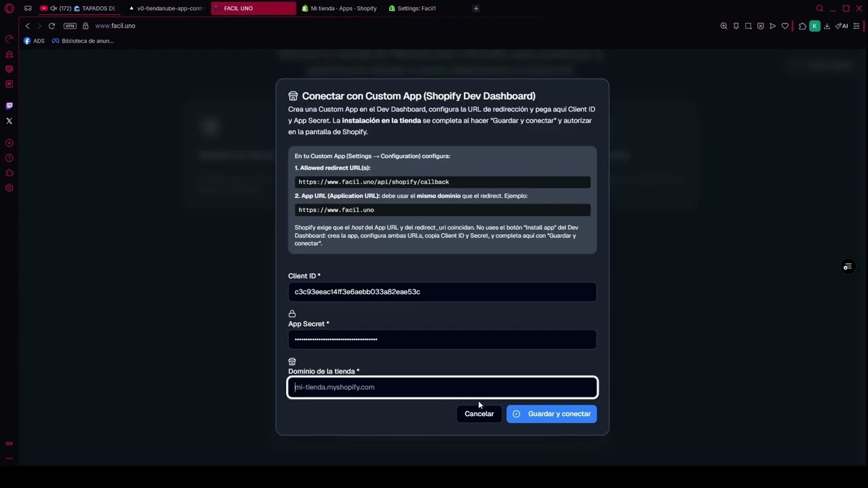This screenshot has width=868, height=488.
Task: Bookmark page with the heart icon
Action: (785, 26)
